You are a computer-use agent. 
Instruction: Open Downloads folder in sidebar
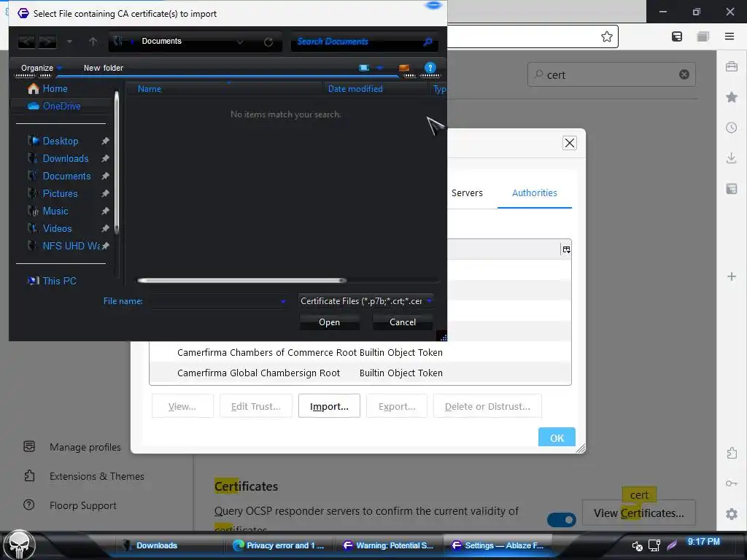(x=66, y=158)
